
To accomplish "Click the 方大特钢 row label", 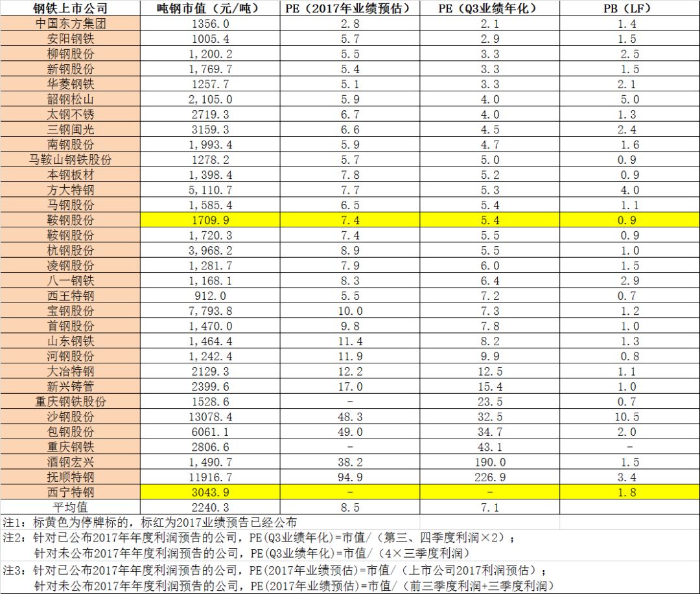I will pyautogui.click(x=70, y=190).
